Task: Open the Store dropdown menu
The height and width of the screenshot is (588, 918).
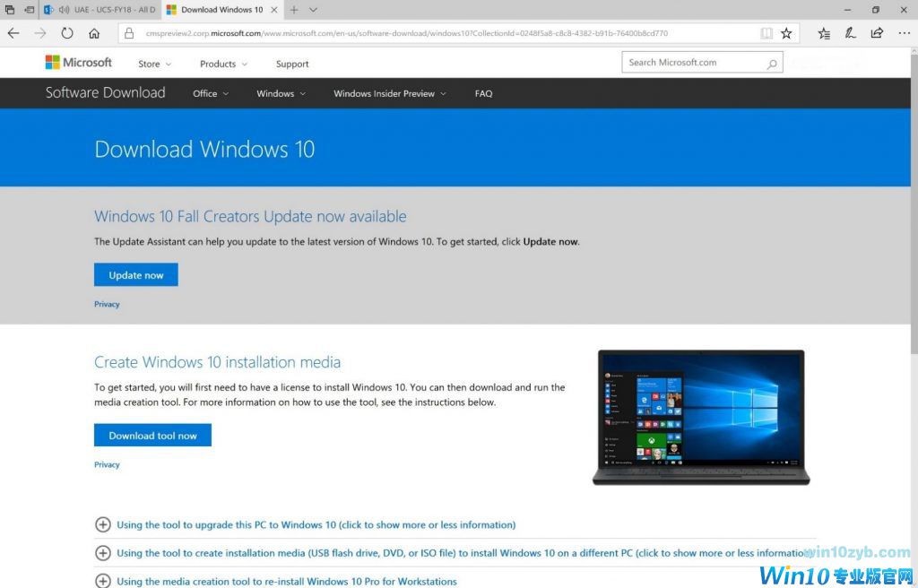Action: click(x=154, y=64)
